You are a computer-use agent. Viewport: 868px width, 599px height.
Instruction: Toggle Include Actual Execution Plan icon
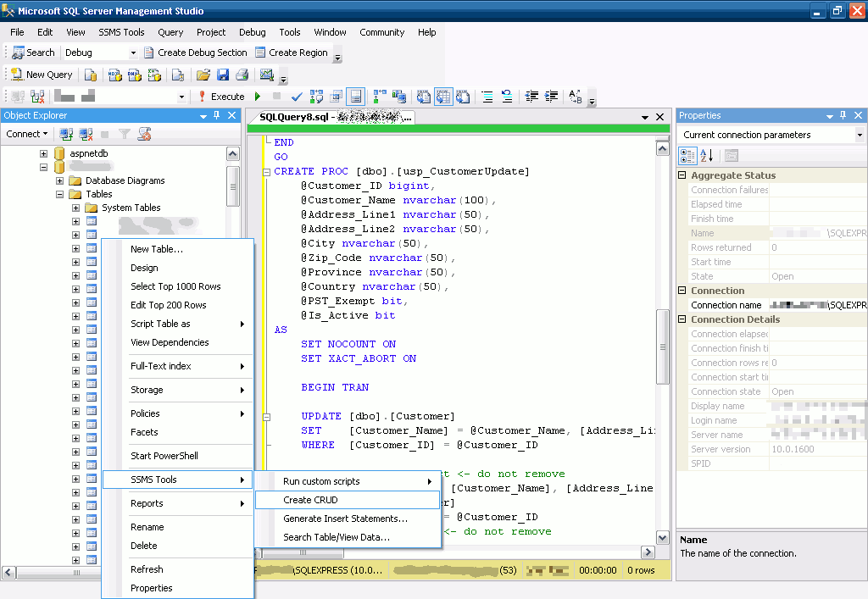(379, 97)
